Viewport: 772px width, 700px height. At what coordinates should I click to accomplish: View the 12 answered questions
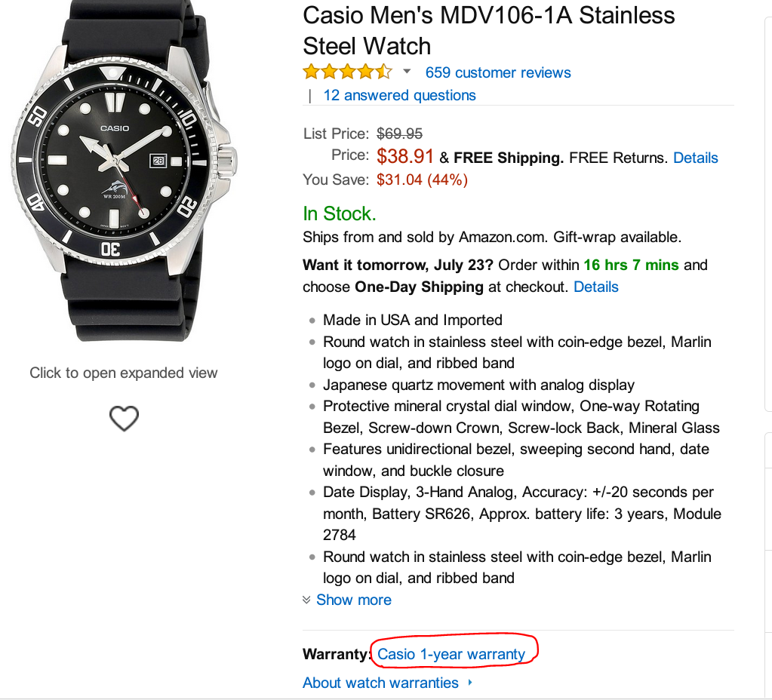[x=399, y=95]
